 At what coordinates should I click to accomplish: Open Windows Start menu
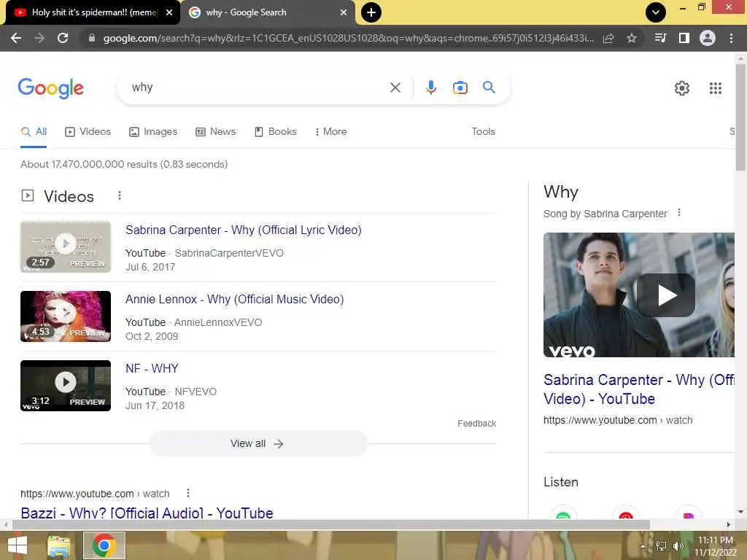pyautogui.click(x=18, y=545)
